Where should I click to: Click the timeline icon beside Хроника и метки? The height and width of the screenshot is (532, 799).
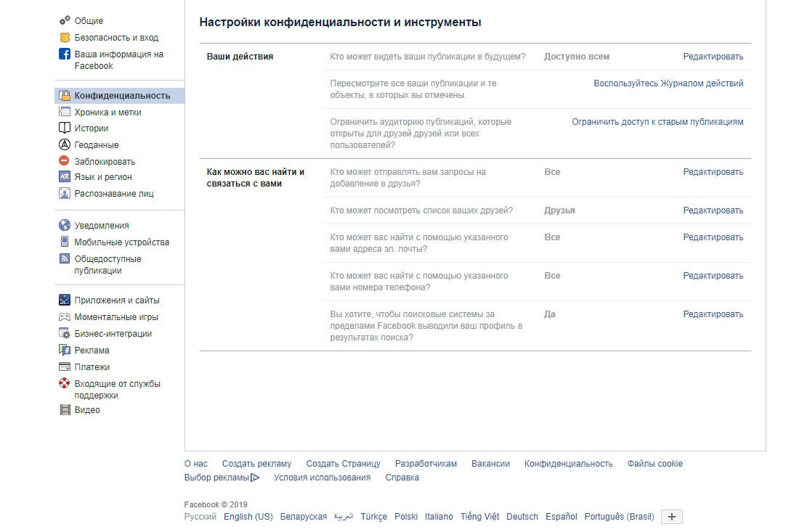[x=65, y=112]
